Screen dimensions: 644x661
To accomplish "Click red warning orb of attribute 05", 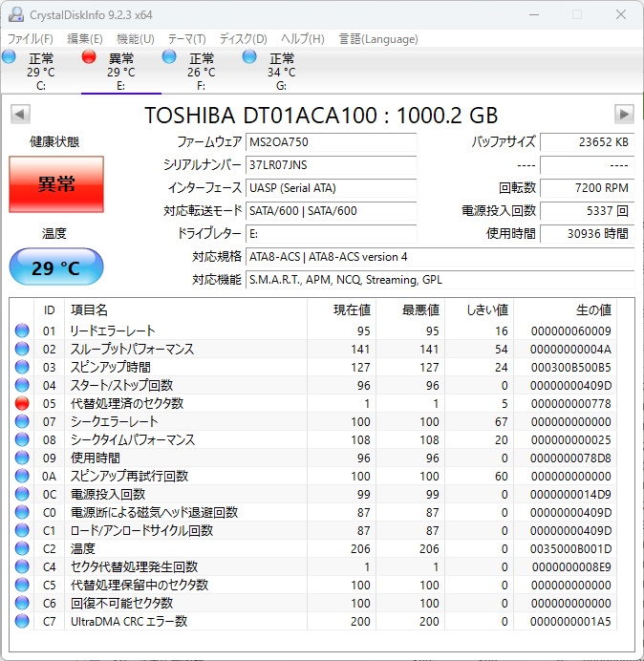I will [x=22, y=403].
